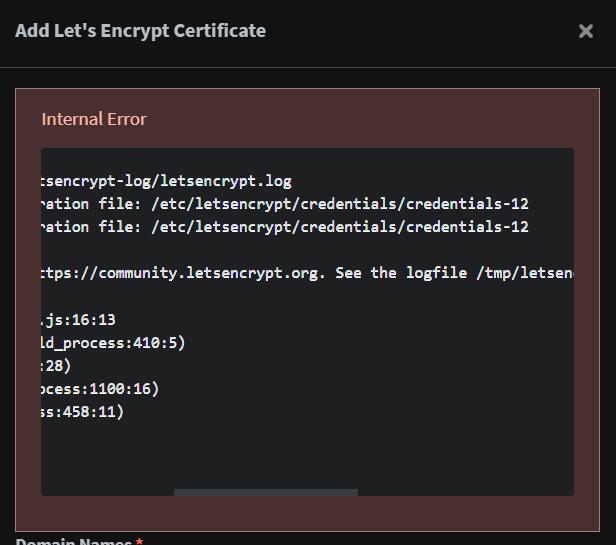
Task: Click the first credentials-12 file line
Action: pyautogui.click(x=285, y=204)
